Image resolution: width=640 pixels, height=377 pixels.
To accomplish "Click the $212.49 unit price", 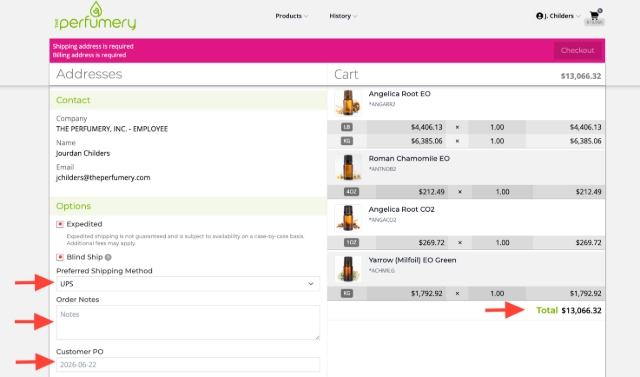I will [431, 192].
